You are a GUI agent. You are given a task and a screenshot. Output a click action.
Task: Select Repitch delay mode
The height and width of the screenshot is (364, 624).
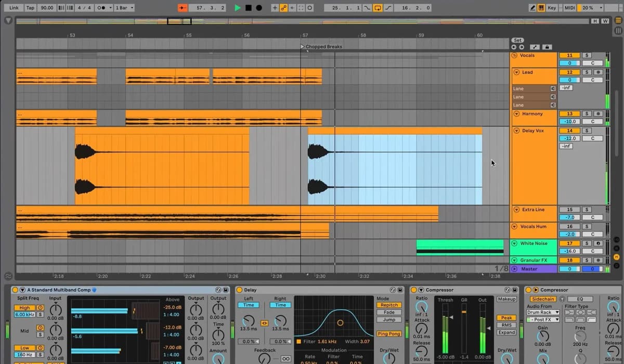pos(389,305)
